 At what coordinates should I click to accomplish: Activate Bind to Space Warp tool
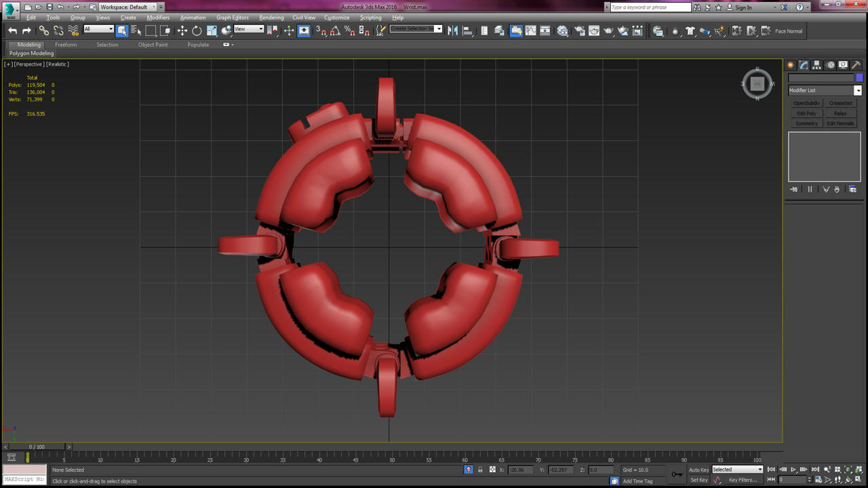[73, 30]
